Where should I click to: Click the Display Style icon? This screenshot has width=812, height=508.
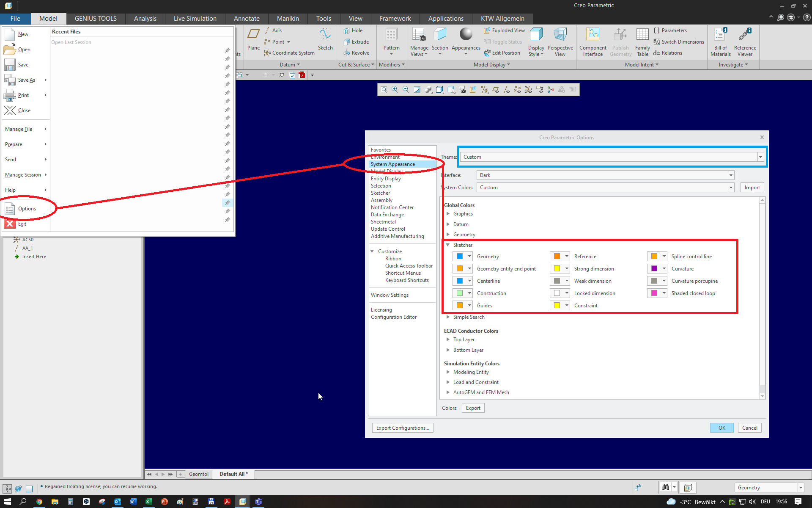[x=536, y=35]
